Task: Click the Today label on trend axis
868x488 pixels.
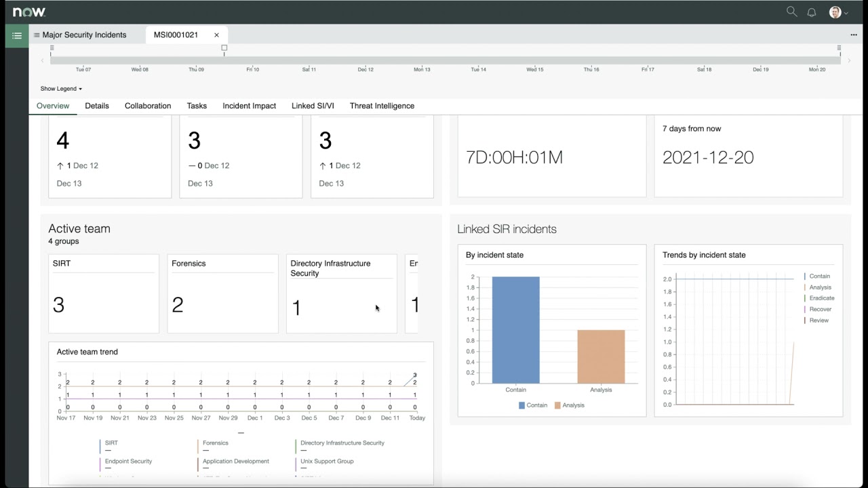Action: (x=417, y=418)
